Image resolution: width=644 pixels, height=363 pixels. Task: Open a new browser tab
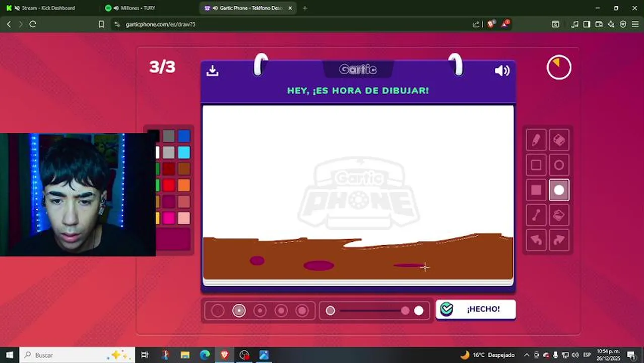[x=305, y=8]
